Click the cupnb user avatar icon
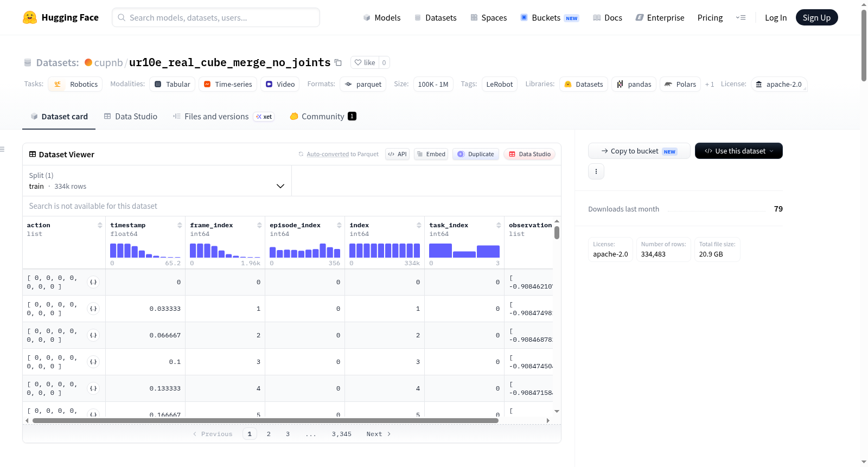The height and width of the screenshot is (467, 868). point(88,62)
